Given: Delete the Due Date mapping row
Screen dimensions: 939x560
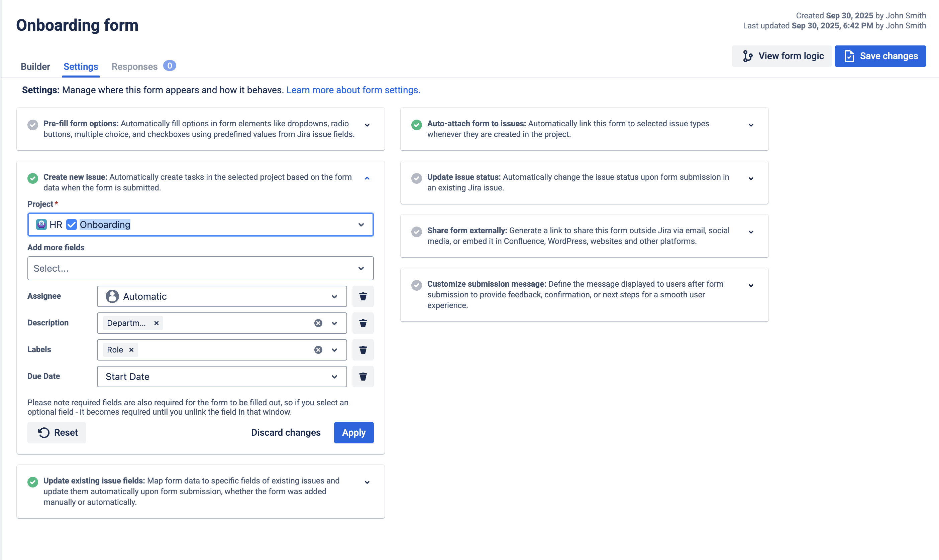Looking at the screenshot, I should (363, 377).
